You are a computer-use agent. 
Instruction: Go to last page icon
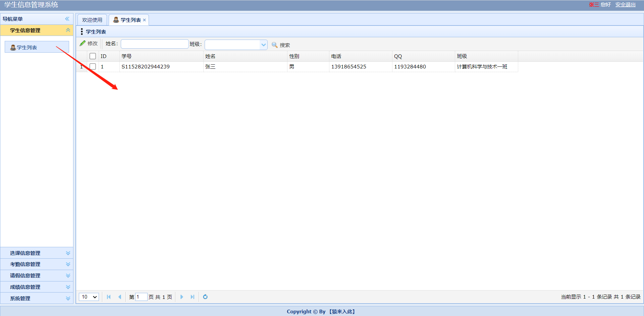[193, 297]
